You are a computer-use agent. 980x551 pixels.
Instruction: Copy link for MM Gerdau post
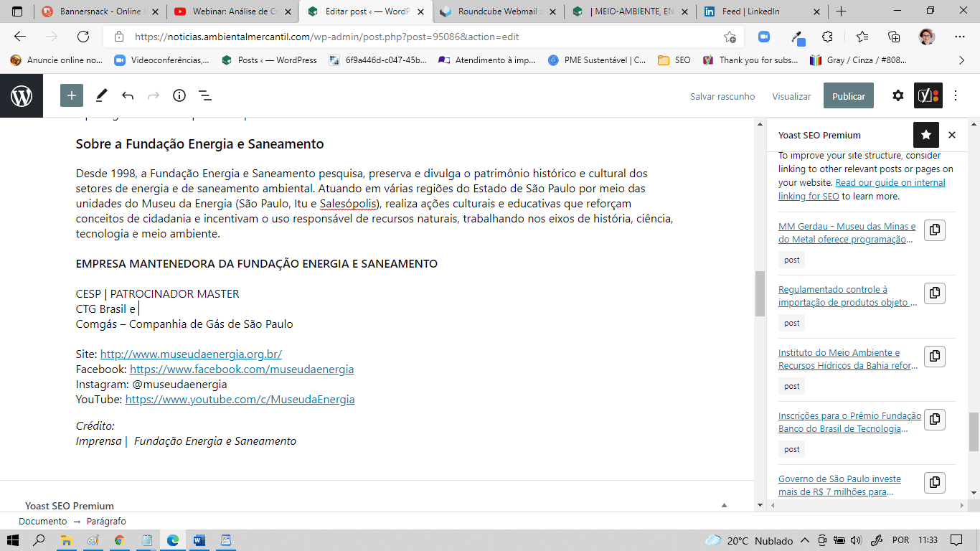[935, 230]
